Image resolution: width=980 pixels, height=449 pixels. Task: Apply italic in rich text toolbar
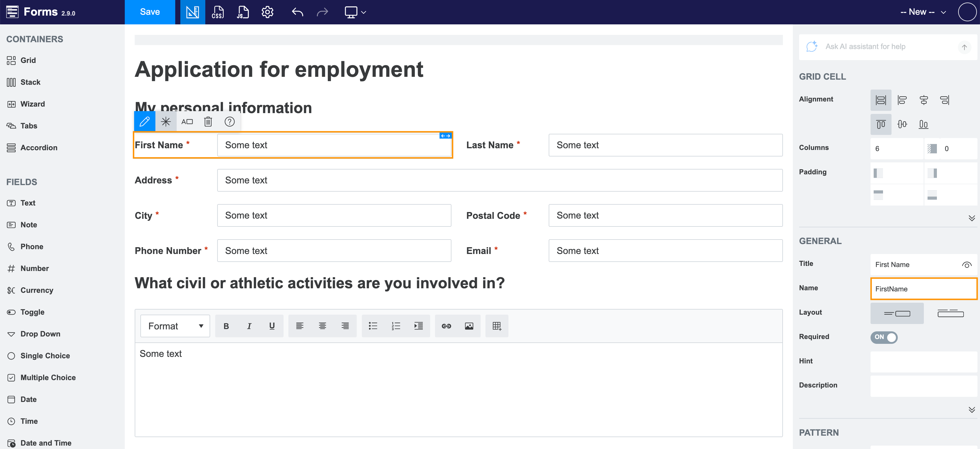click(249, 326)
